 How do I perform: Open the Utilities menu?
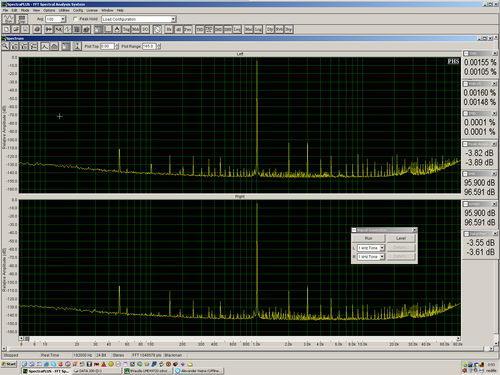click(x=64, y=10)
